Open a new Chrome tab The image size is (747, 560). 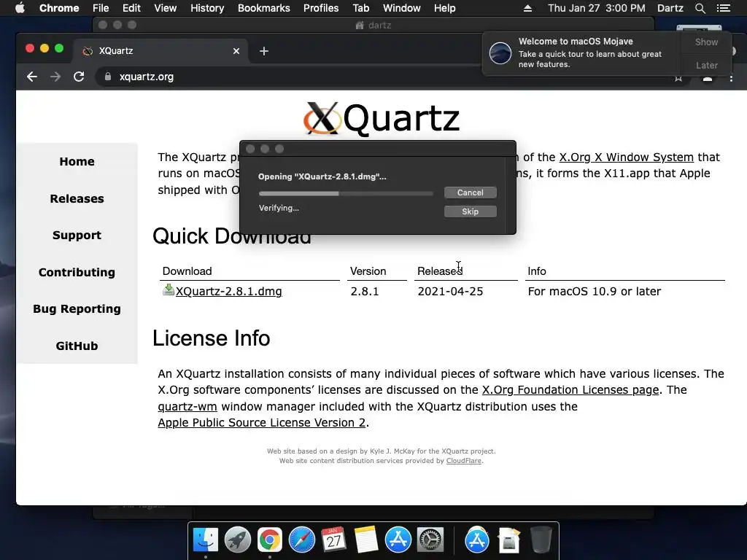[x=264, y=51]
